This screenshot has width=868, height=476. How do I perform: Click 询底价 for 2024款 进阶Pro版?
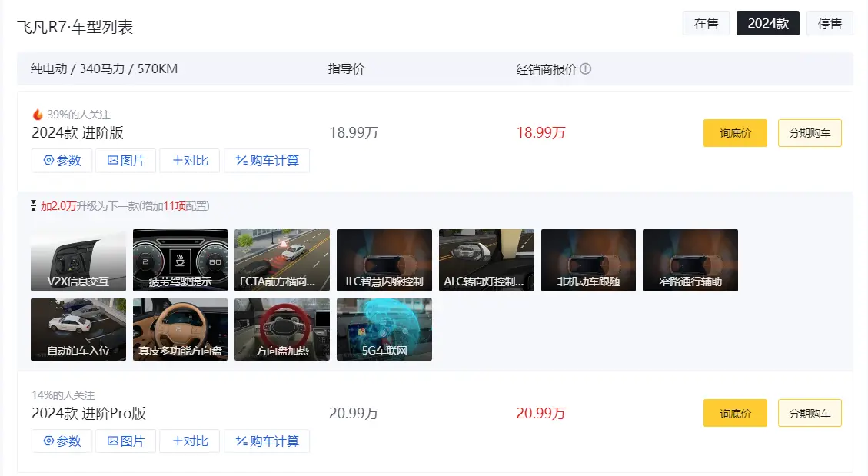(x=735, y=413)
